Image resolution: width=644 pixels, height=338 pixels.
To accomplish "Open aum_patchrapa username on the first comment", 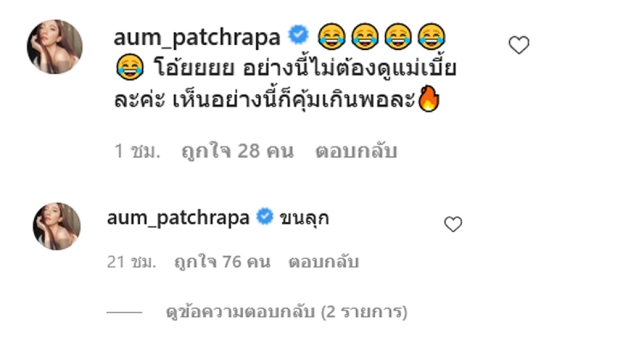I will pyautogui.click(x=196, y=37).
